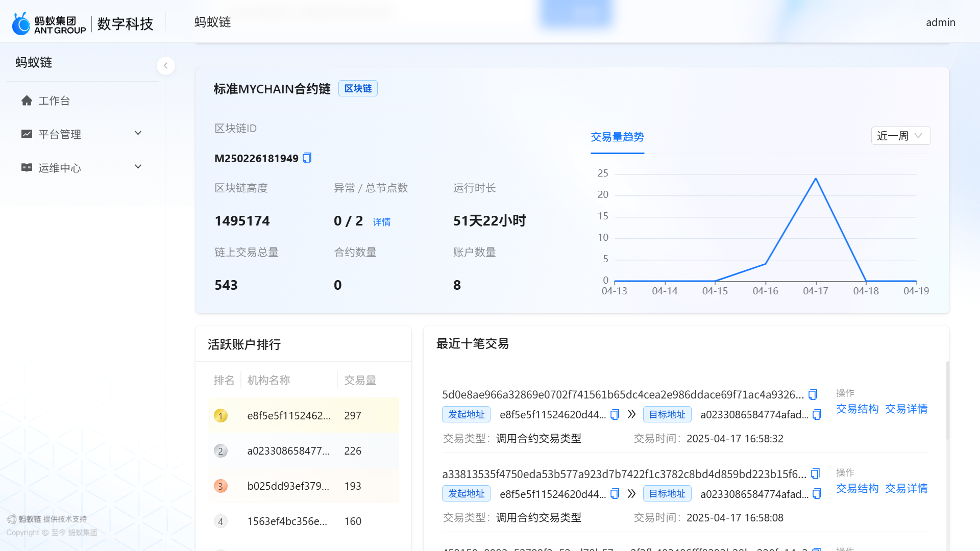The height and width of the screenshot is (551, 980).
Task: Open 详情 next to 异常节点数
Action: (x=381, y=221)
